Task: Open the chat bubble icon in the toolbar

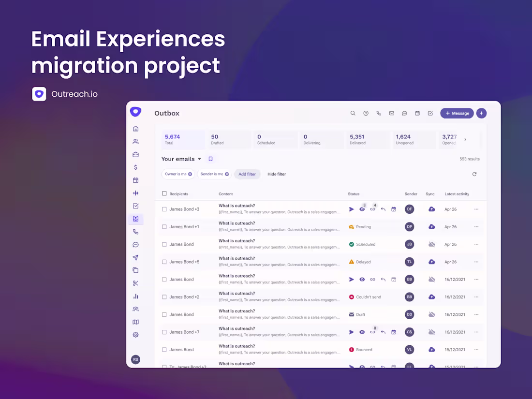Action: [404, 113]
